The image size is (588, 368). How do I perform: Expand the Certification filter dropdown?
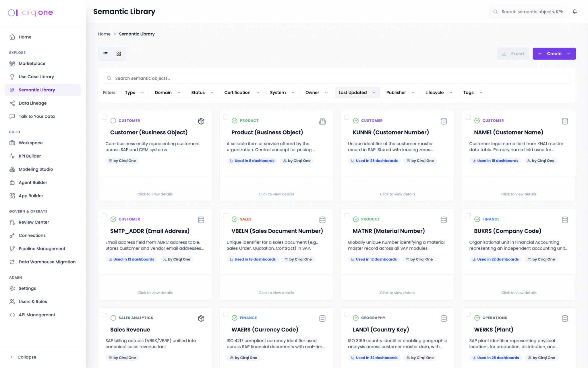coord(242,93)
